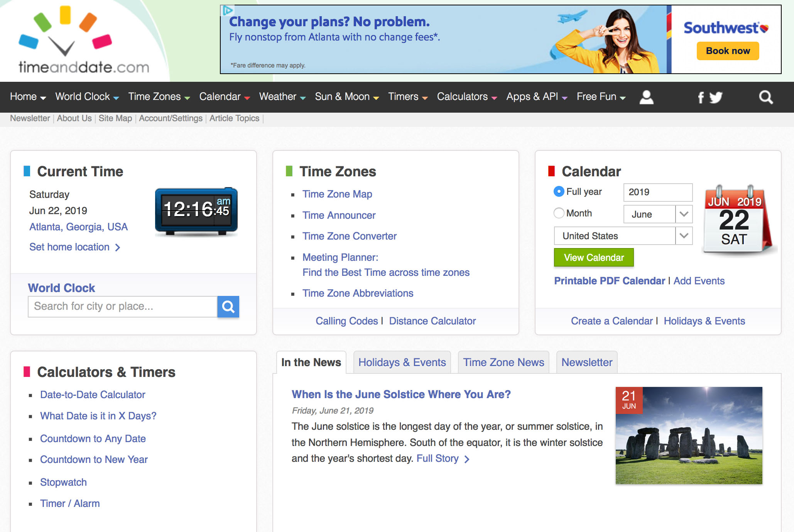Click the timeanddate.com logo
Screen dimensions: 794x532
pos(84,40)
